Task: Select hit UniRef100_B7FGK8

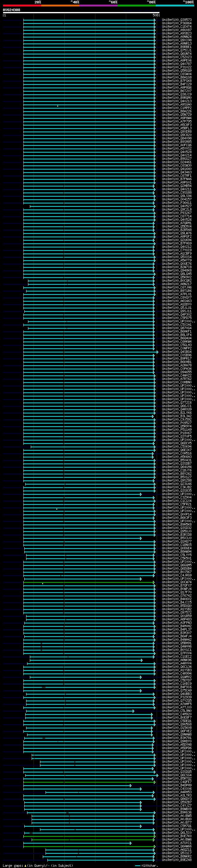Action: 177,81
